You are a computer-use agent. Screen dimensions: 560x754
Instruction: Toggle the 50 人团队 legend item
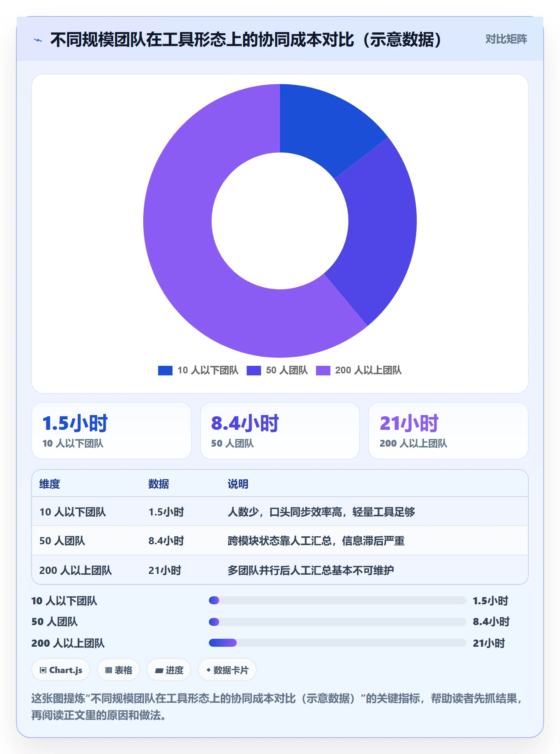pos(277,370)
